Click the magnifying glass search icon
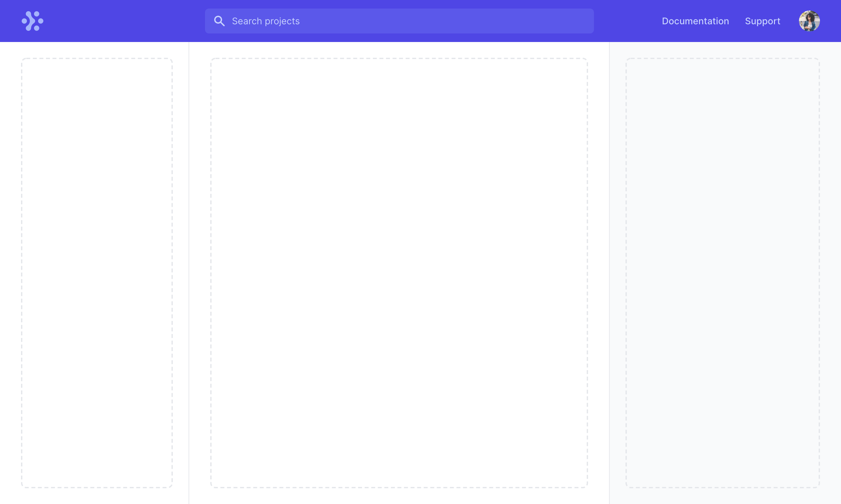The height and width of the screenshot is (504, 841). pyautogui.click(x=219, y=21)
